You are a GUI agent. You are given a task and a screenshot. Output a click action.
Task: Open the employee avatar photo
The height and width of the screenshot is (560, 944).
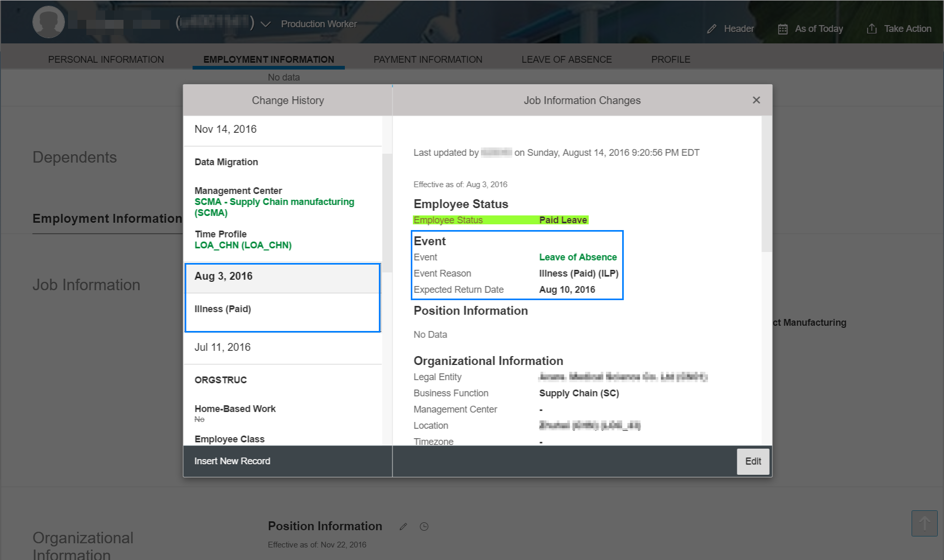click(x=49, y=22)
